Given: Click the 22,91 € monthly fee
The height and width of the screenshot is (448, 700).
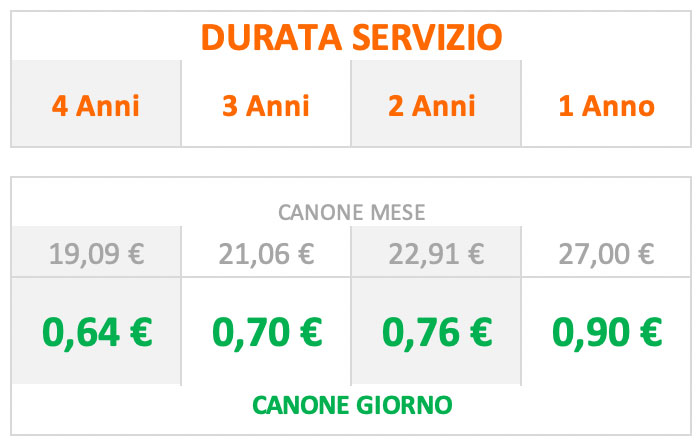Looking at the screenshot, I should (437, 254).
